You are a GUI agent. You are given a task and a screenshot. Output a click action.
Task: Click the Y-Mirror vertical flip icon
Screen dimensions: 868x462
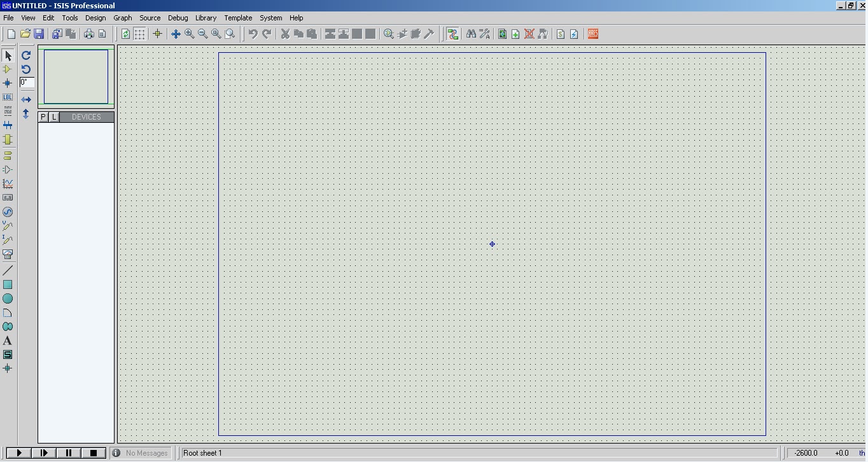pyautogui.click(x=26, y=114)
